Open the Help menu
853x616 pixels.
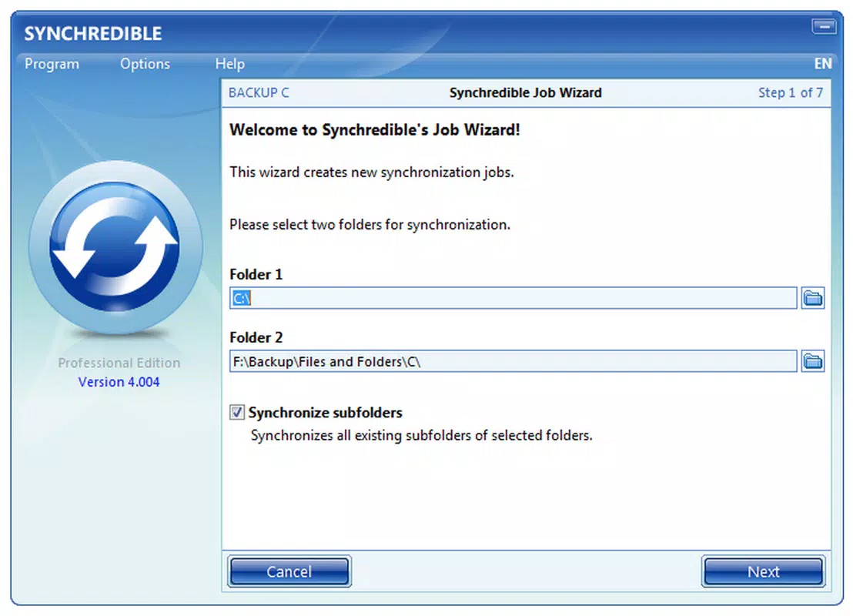230,64
